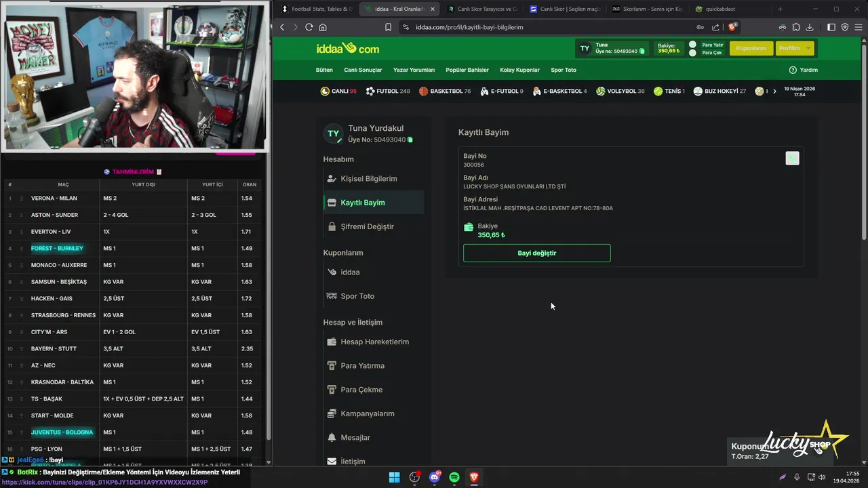Open Kayıtlı Bayim in sidebar
Screen dimensions: 868x488
coord(374,203)
